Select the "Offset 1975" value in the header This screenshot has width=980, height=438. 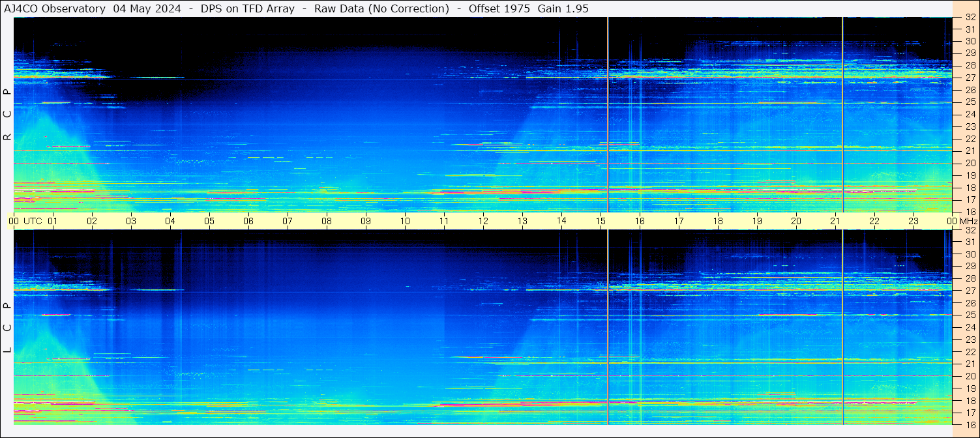[499, 8]
